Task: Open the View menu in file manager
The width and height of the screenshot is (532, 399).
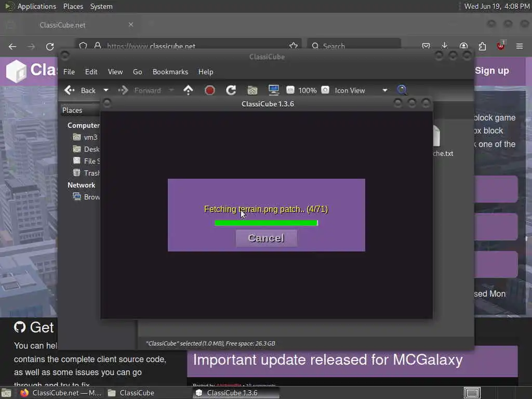Action: coord(115,72)
